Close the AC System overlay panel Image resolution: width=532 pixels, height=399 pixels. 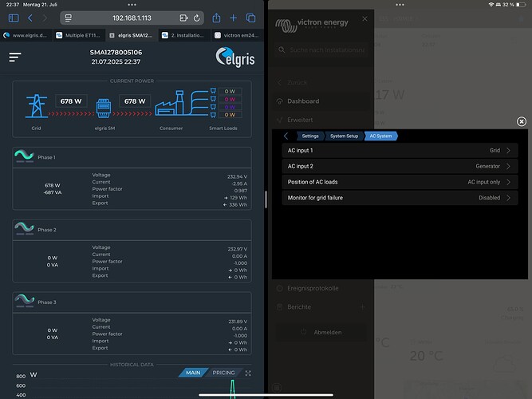click(522, 121)
